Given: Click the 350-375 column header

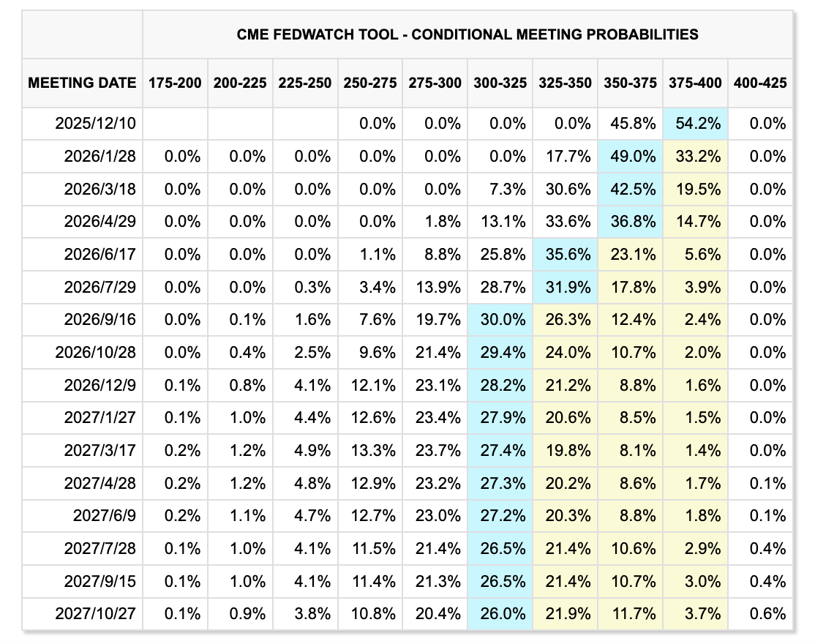Looking at the screenshot, I should click(630, 83).
